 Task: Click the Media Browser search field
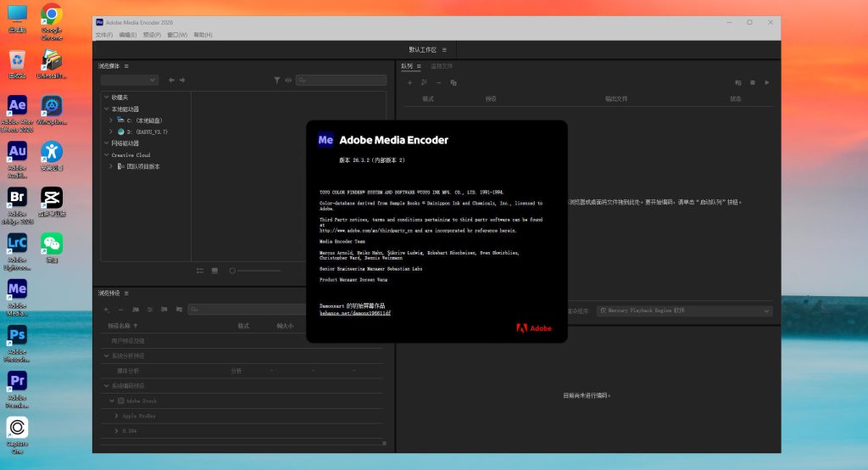(x=341, y=81)
